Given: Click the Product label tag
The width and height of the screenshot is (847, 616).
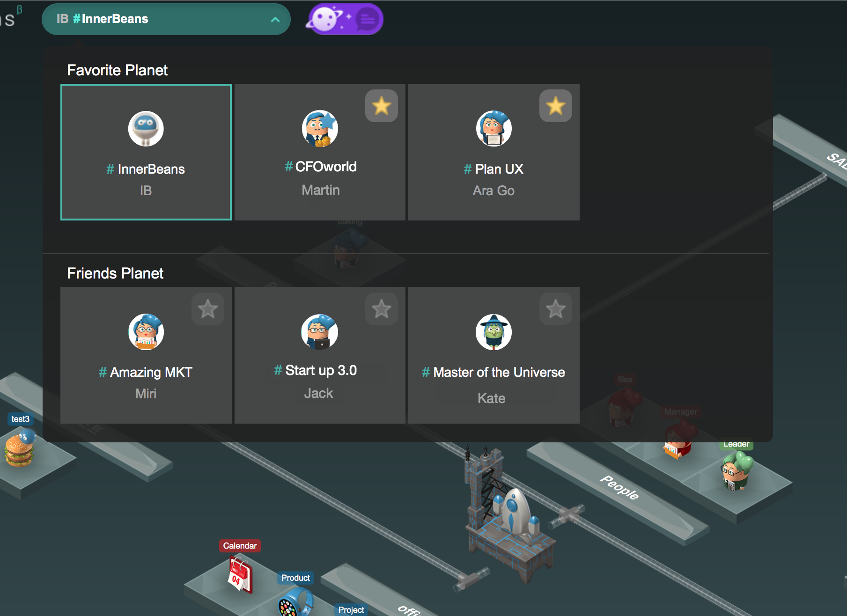Looking at the screenshot, I should 295,578.
